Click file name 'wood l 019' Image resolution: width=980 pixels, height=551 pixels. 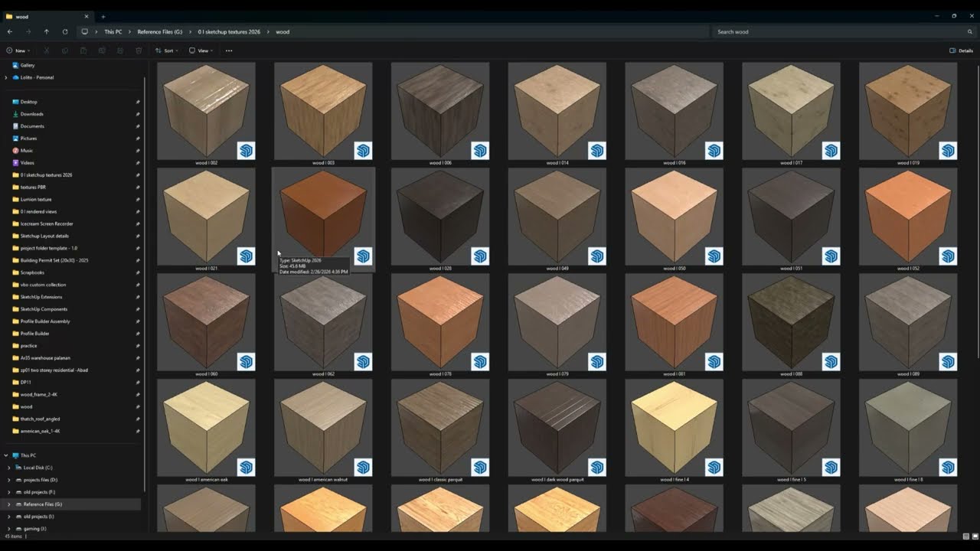(908, 163)
